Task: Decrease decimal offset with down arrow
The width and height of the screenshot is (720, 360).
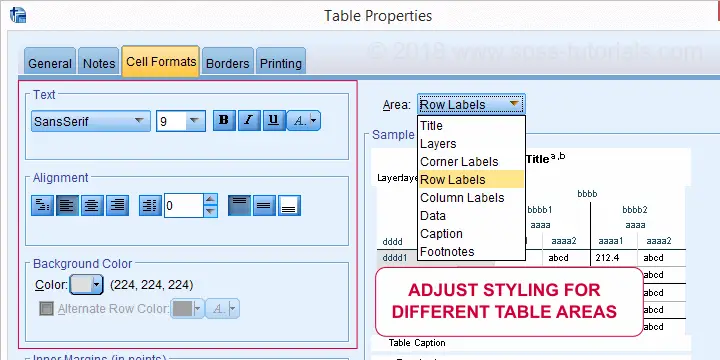Action: coord(210,211)
